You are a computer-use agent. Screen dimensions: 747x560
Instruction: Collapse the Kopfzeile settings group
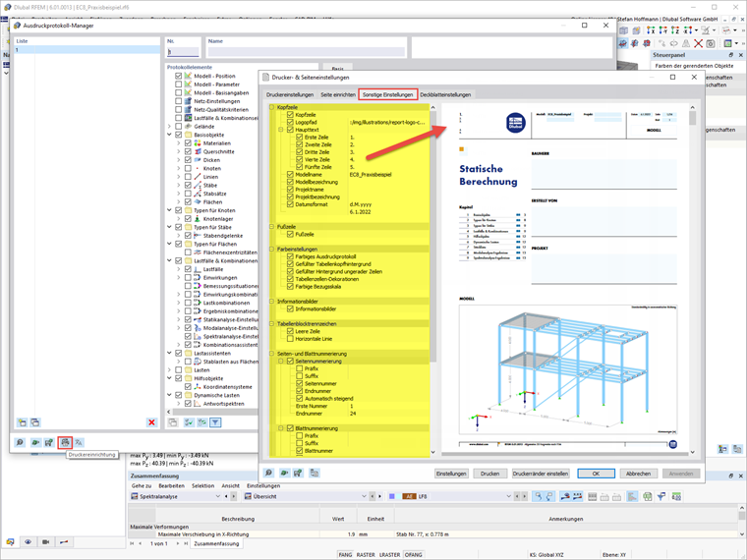pos(272,107)
